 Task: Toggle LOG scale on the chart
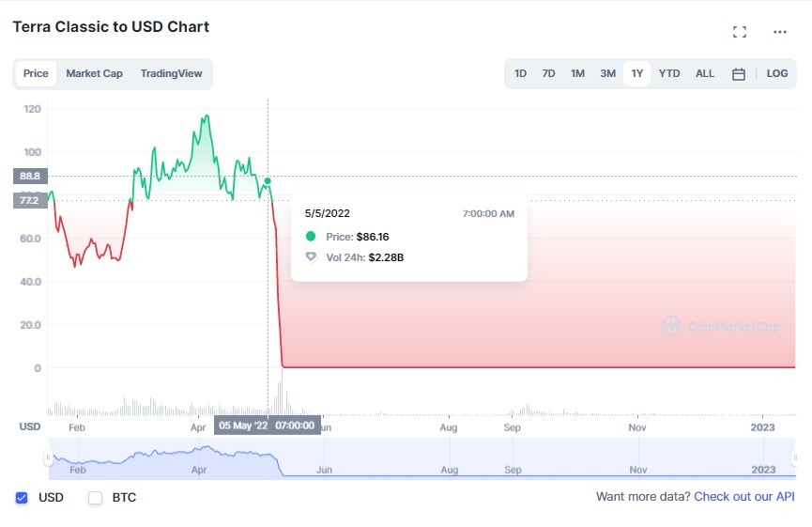tap(776, 73)
